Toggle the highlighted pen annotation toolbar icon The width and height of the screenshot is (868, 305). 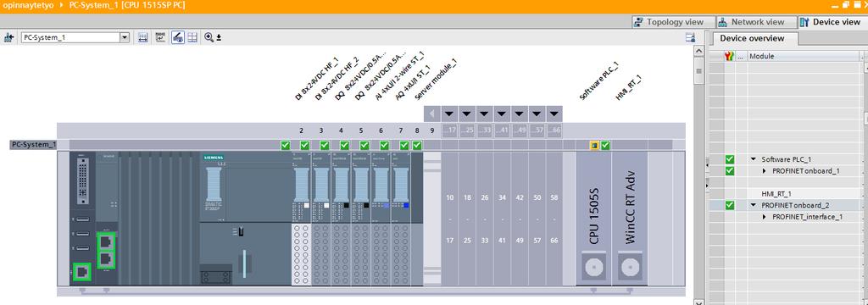[x=178, y=37]
